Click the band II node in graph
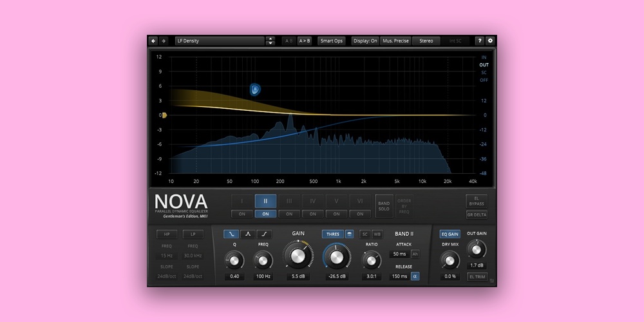 tap(255, 89)
